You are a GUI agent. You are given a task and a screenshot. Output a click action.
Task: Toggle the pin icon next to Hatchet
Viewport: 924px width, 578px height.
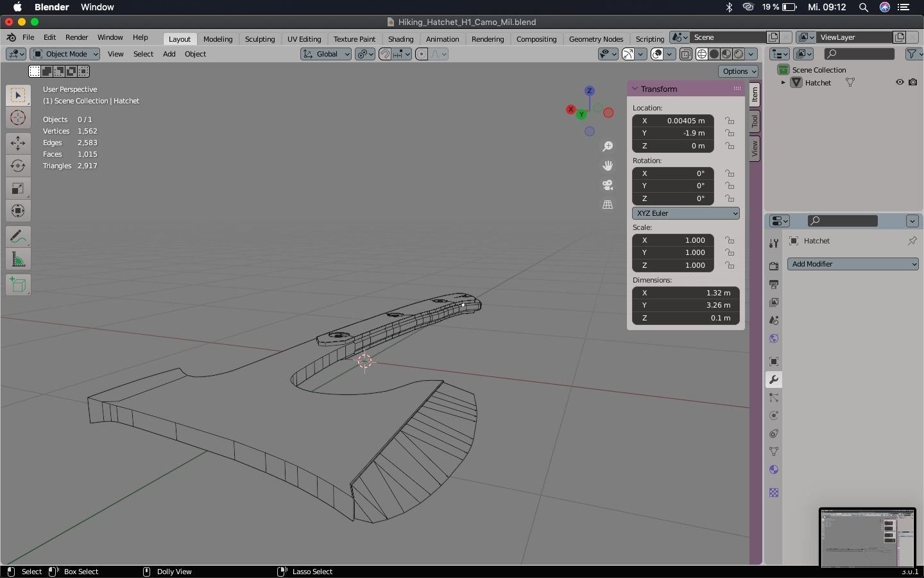pos(912,241)
